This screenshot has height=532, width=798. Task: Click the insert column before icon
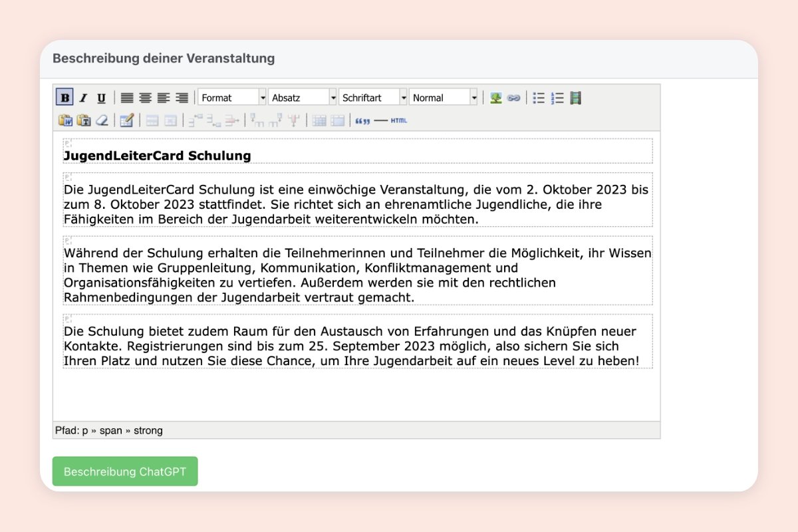[x=257, y=120]
